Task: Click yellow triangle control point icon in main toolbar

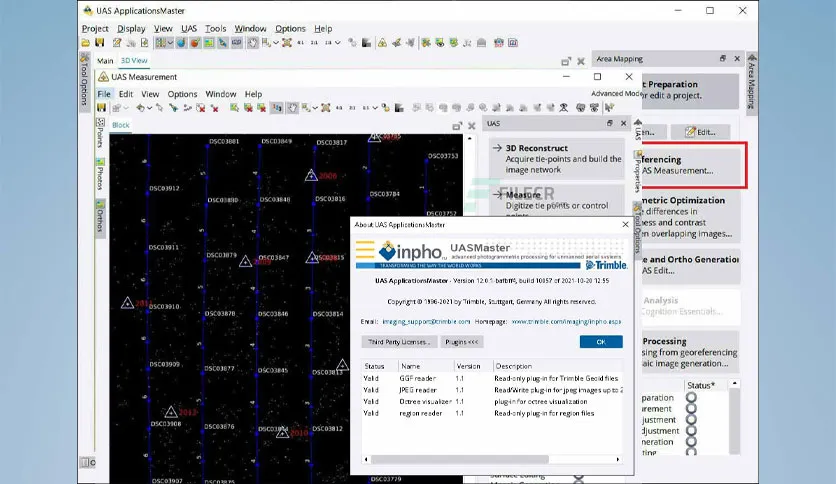Action: (382, 43)
